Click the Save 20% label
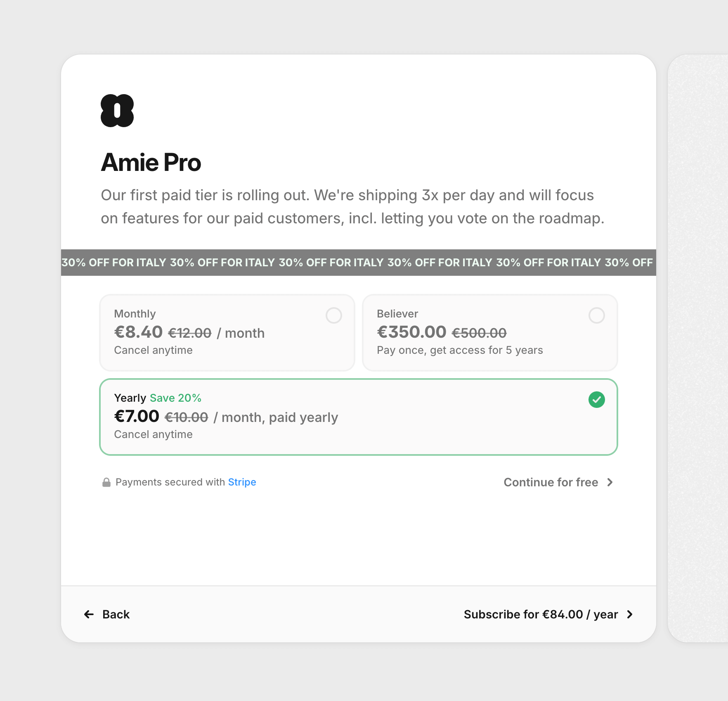The image size is (728, 701). [x=175, y=398]
